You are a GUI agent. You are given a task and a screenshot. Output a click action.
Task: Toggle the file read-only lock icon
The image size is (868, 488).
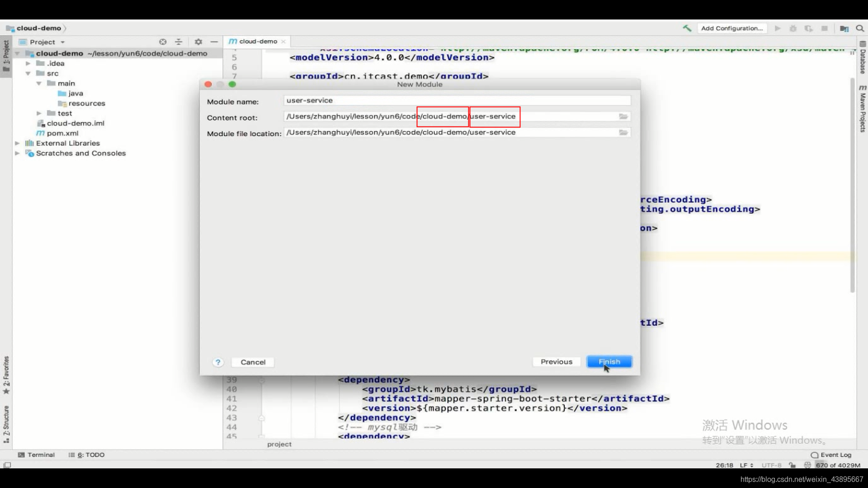coord(792,465)
